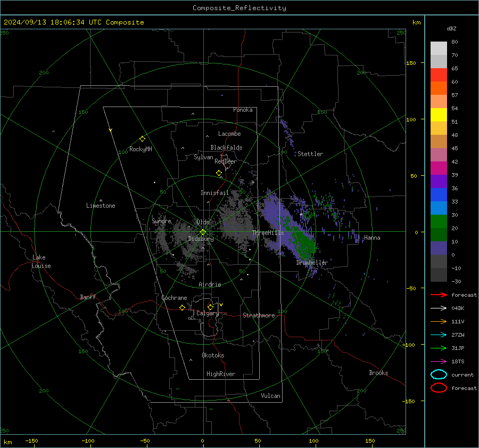Click the Strathmore town label
Screen dimensions: 479x448
coord(259,315)
